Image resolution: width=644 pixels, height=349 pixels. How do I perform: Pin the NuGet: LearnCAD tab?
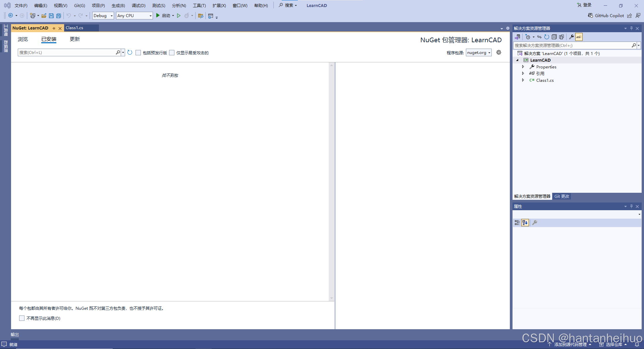pos(54,28)
